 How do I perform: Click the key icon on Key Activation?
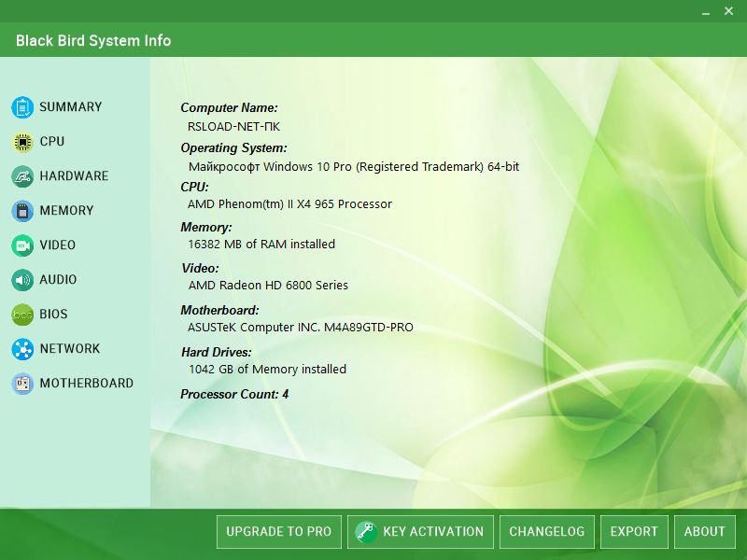coord(366,531)
